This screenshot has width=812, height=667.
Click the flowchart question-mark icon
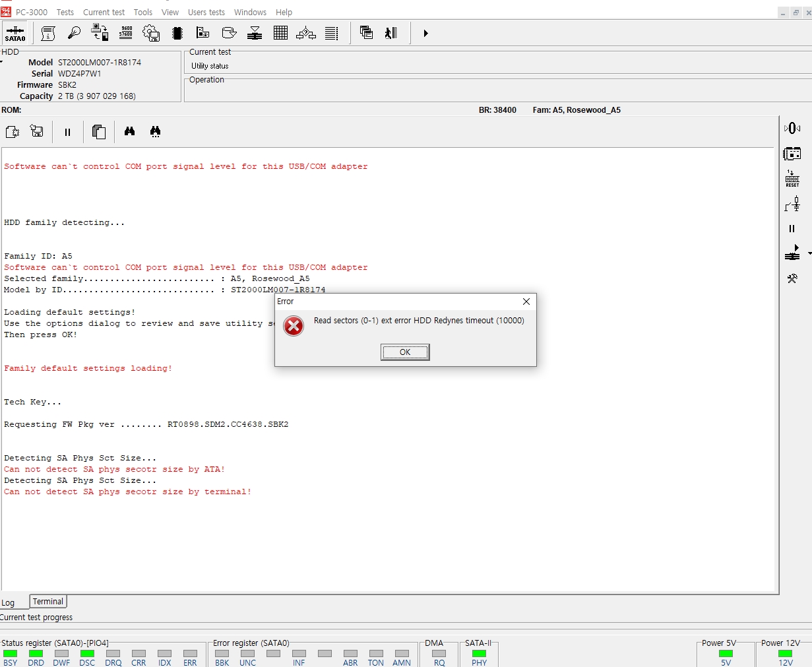pos(306,33)
